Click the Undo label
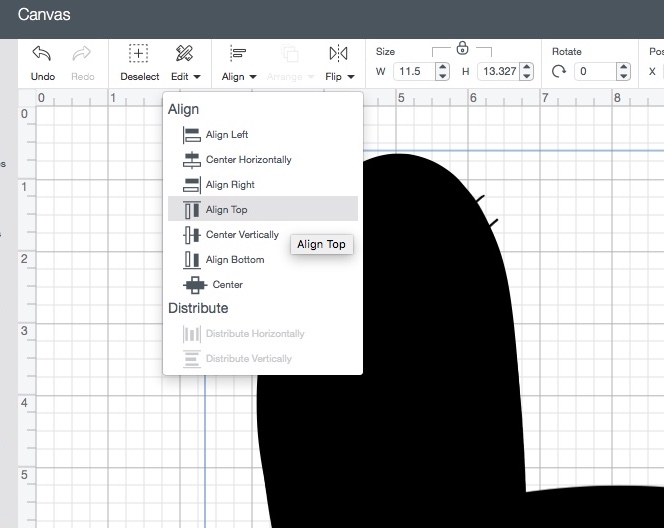 (x=43, y=77)
